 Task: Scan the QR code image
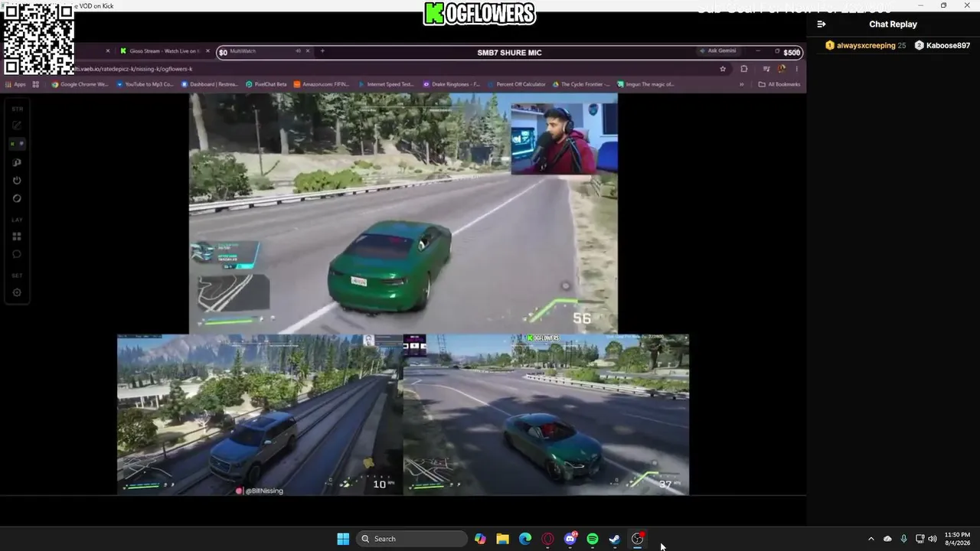39,38
